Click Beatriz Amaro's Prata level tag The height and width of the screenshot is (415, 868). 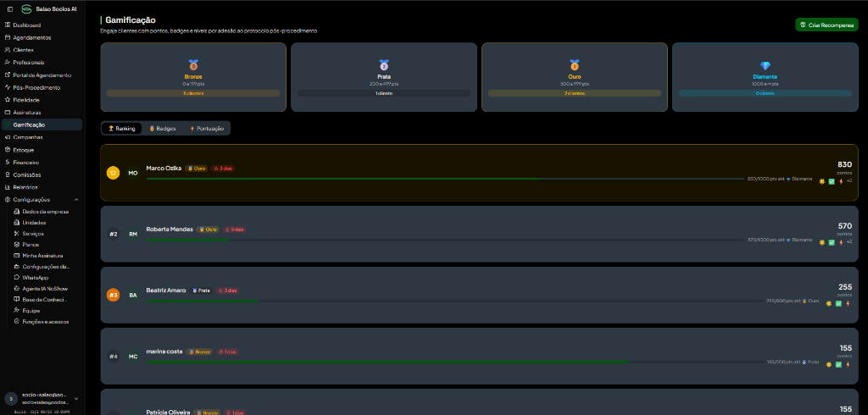click(201, 290)
